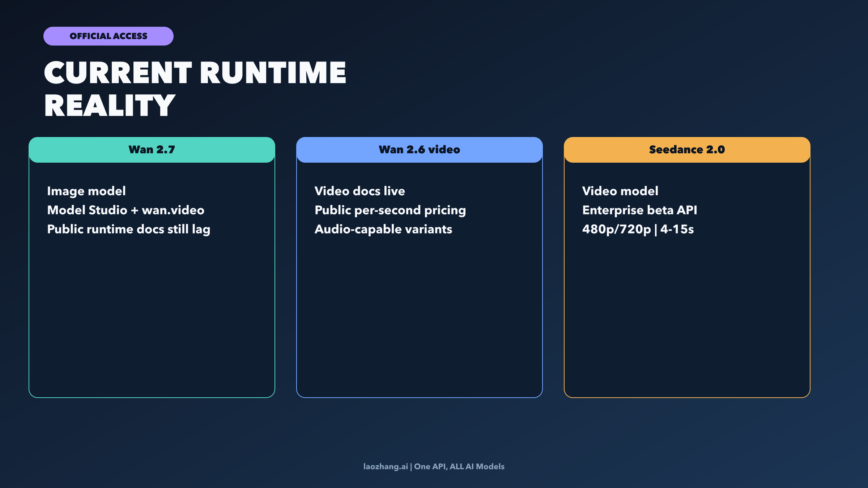The width and height of the screenshot is (868, 488).
Task: Click the 480p/720p | 4-15s text
Action: 639,229
